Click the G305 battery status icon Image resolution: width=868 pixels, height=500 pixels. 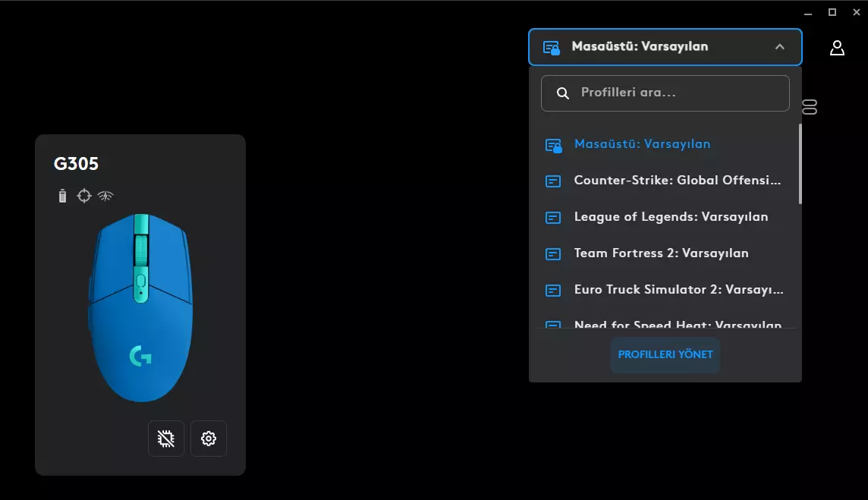[62, 196]
